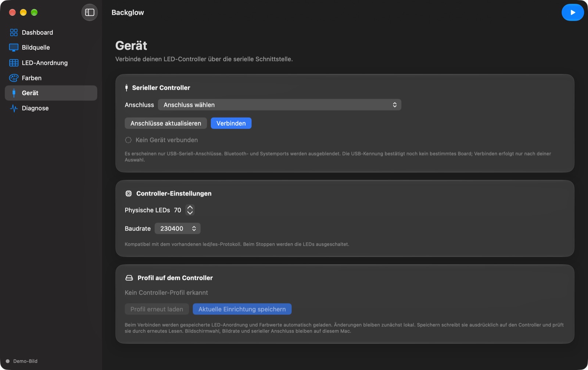
Task: Click Aktuelle Einrichtung speichern
Action: [242, 309]
